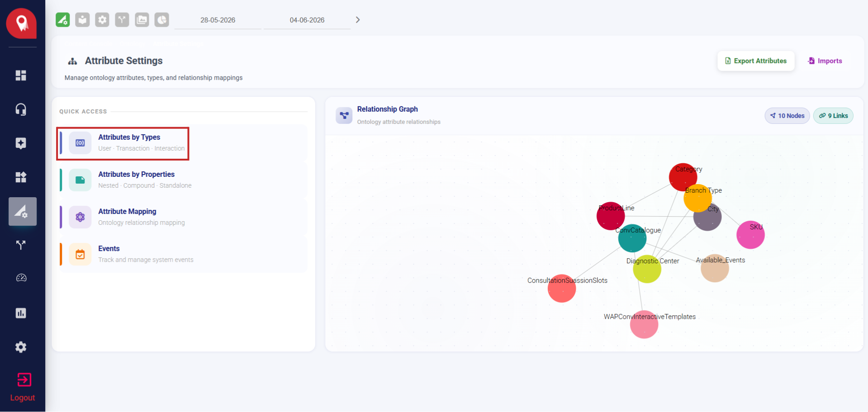868x412 pixels.
Task: Open the bar chart reports icon in sidebar
Action: click(21, 313)
